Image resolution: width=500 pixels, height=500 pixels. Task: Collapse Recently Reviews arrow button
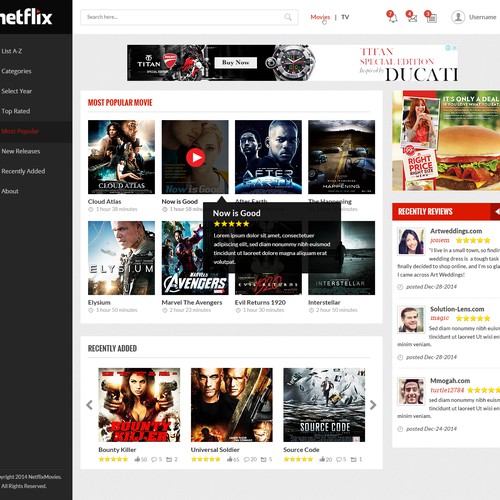(496, 211)
